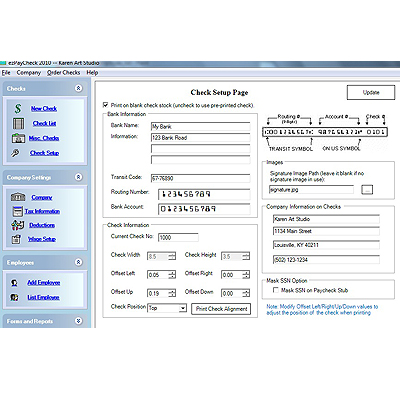
Task: Click the List Employee people icon
Action: (x=14, y=297)
